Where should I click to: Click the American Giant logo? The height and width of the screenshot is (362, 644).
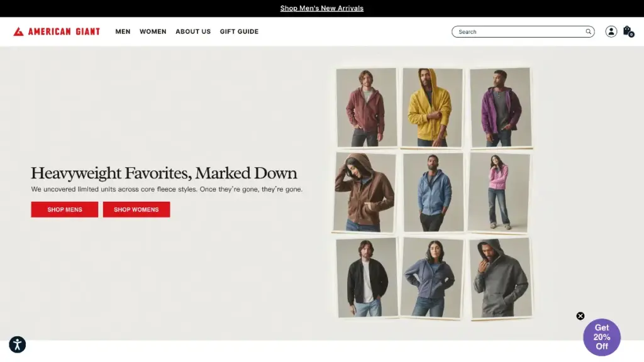click(56, 31)
